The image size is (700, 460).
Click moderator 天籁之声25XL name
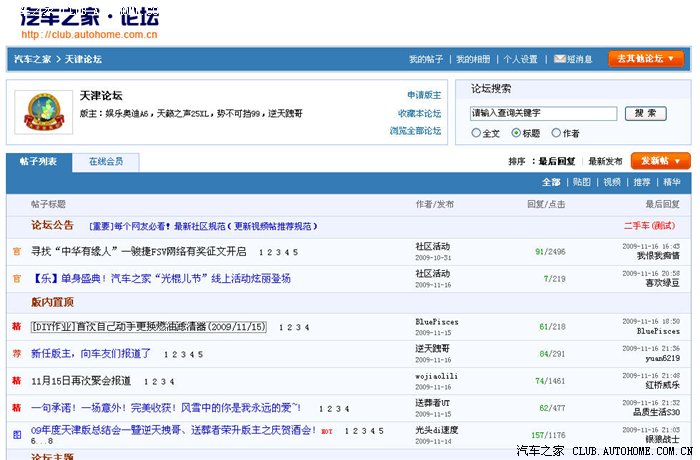click(183, 113)
